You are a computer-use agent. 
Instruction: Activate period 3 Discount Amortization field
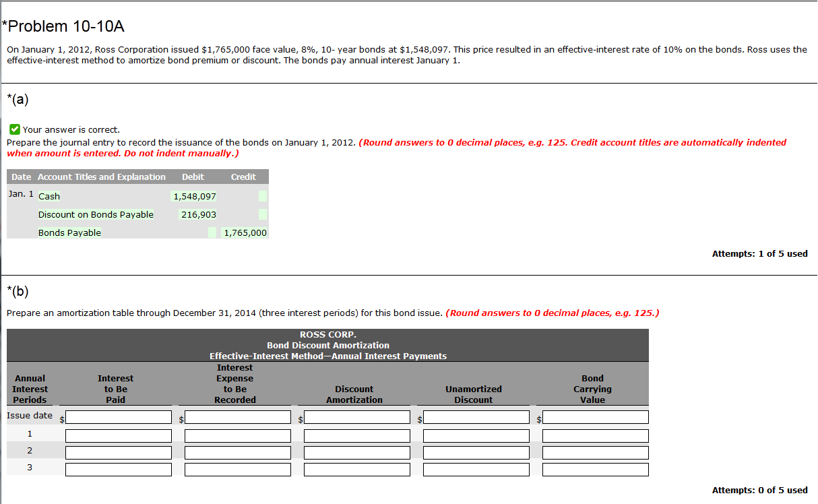click(357, 470)
